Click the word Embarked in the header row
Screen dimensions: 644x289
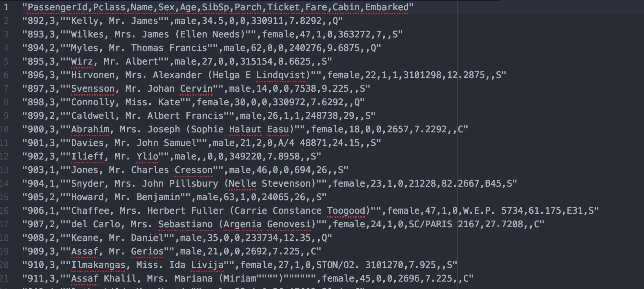pos(387,7)
